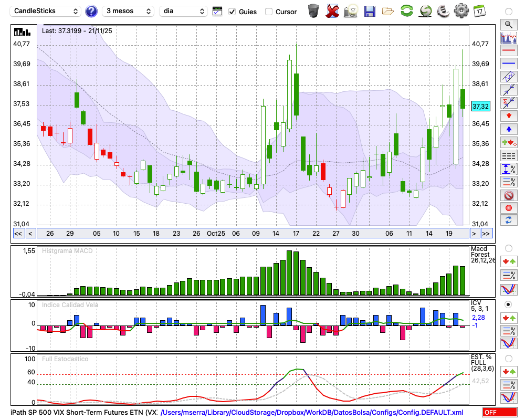Uncheck the Guies checkbox

232,12
